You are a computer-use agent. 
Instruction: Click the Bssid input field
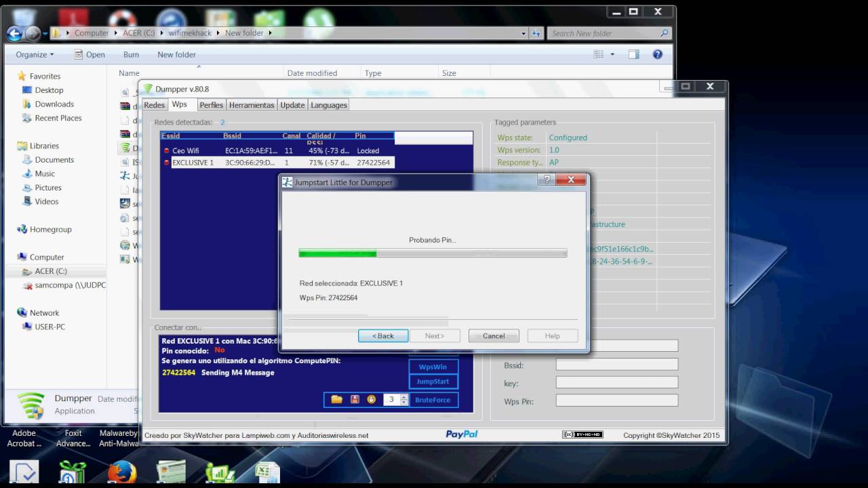pyautogui.click(x=617, y=365)
